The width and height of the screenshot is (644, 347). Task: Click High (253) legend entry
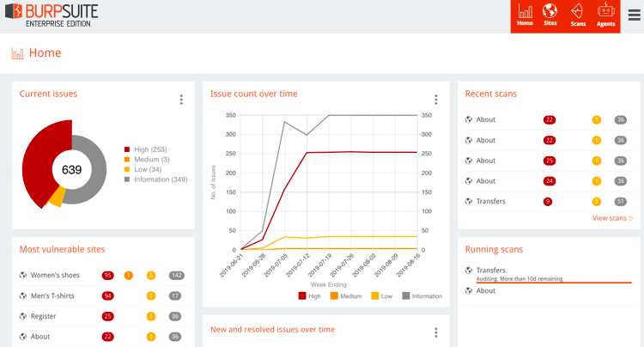point(145,149)
